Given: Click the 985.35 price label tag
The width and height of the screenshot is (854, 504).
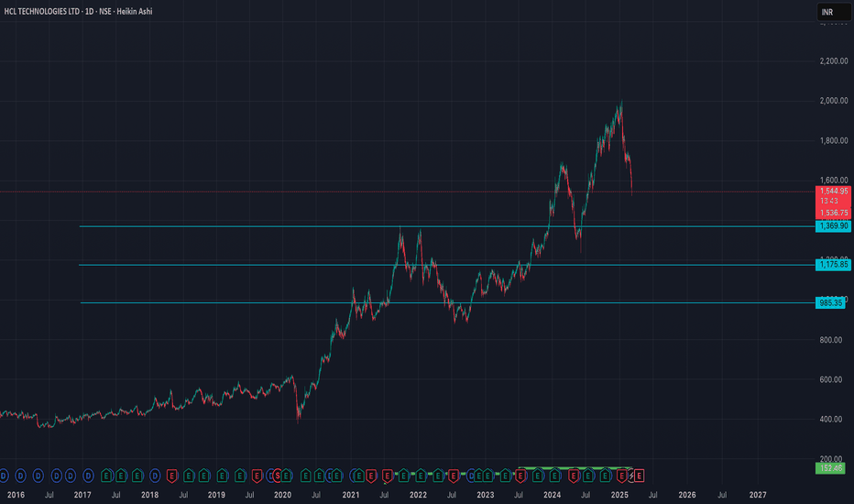Looking at the screenshot, I should tap(830, 302).
